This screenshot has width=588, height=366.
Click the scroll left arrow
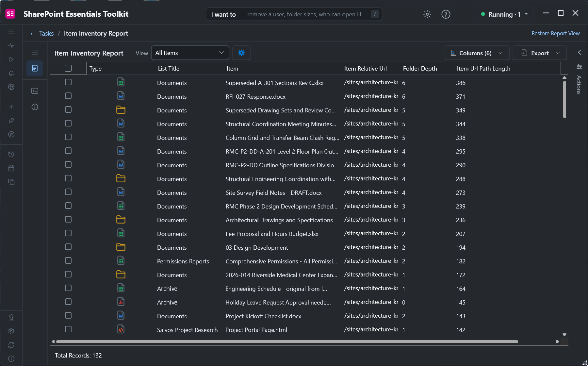53,341
